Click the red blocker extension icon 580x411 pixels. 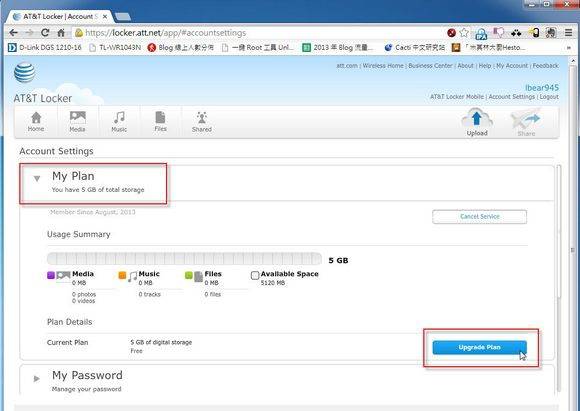pos(451,33)
